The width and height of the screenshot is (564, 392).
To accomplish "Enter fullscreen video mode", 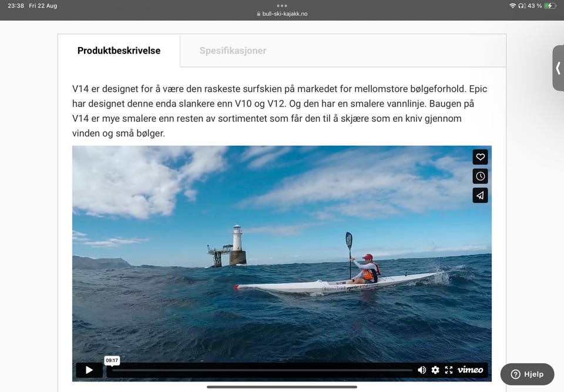I will [449, 370].
